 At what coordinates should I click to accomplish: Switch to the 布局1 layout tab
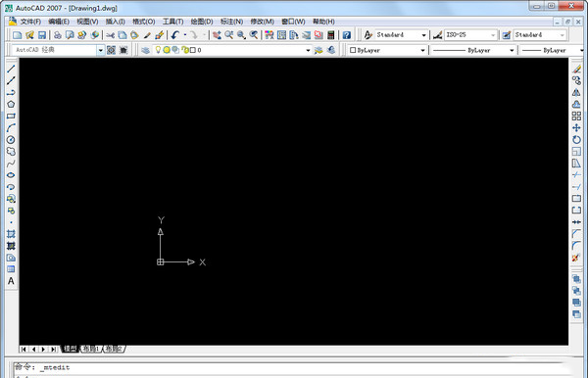point(91,349)
